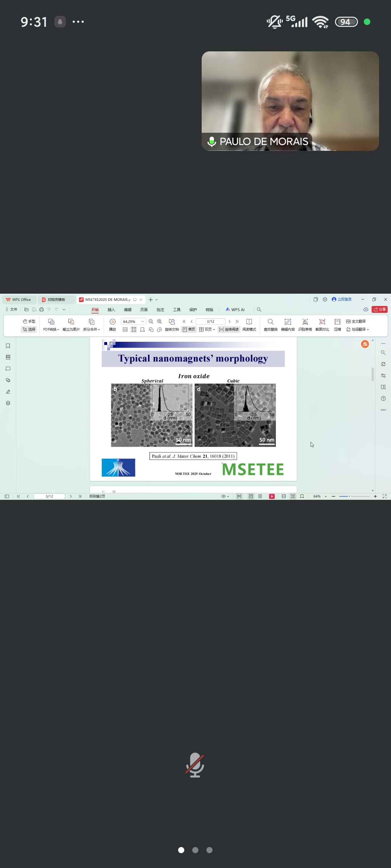The width and height of the screenshot is (391, 868).
Task: Open the bookmark panel in left sidebar
Action: tap(8, 346)
